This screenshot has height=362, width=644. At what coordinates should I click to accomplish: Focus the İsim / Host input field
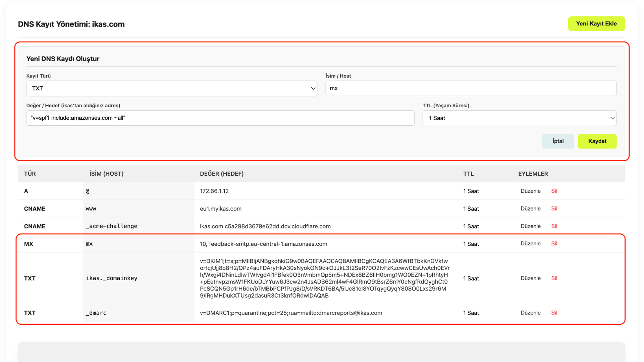pos(471,88)
